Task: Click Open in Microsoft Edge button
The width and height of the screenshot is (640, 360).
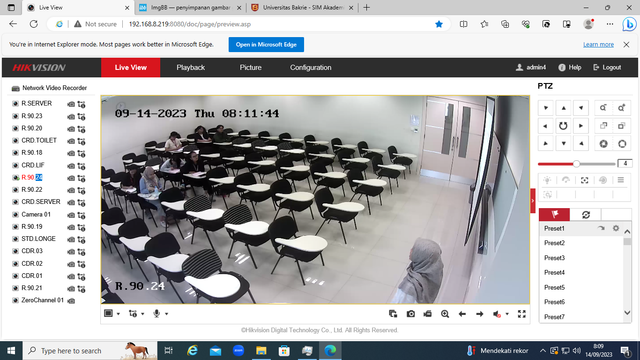Action: [x=266, y=44]
